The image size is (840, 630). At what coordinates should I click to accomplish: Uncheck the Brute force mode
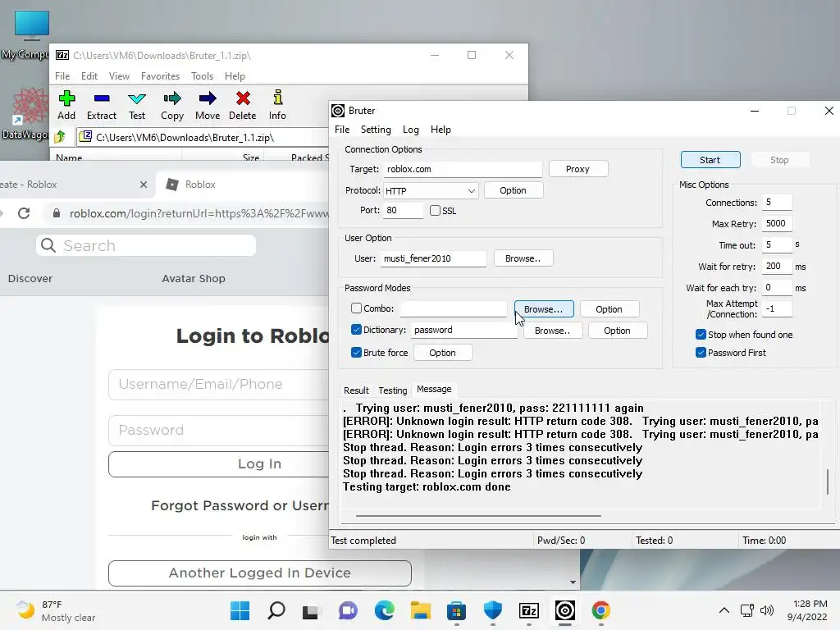tap(356, 353)
